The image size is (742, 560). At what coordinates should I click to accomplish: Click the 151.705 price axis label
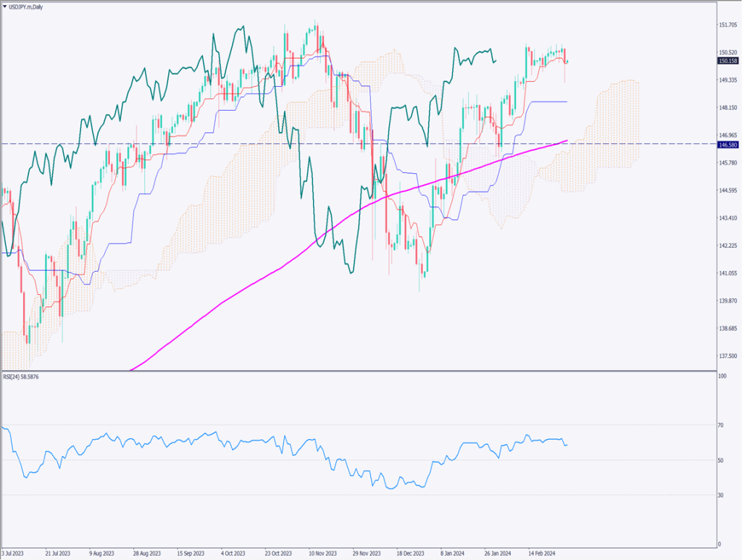(727, 25)
